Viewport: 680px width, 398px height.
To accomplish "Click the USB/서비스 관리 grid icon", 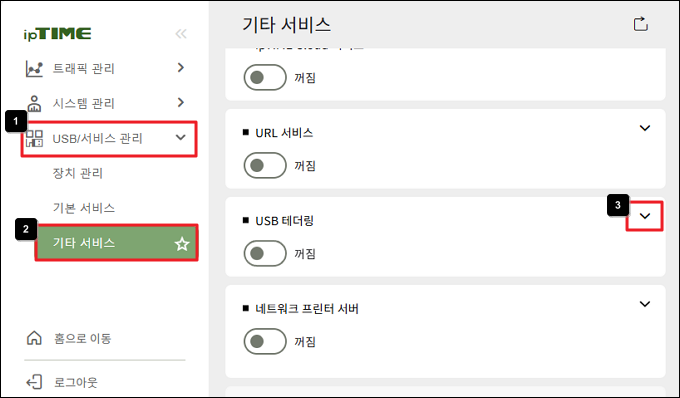I will [34, 138].
